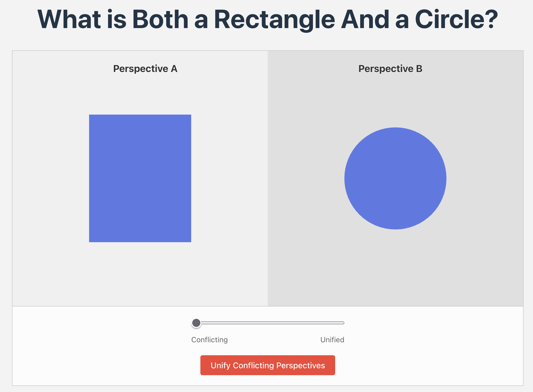This screenshot has height=392, width=533.
Task: Click the word Unify on the red button
Action: coord(221,365)
